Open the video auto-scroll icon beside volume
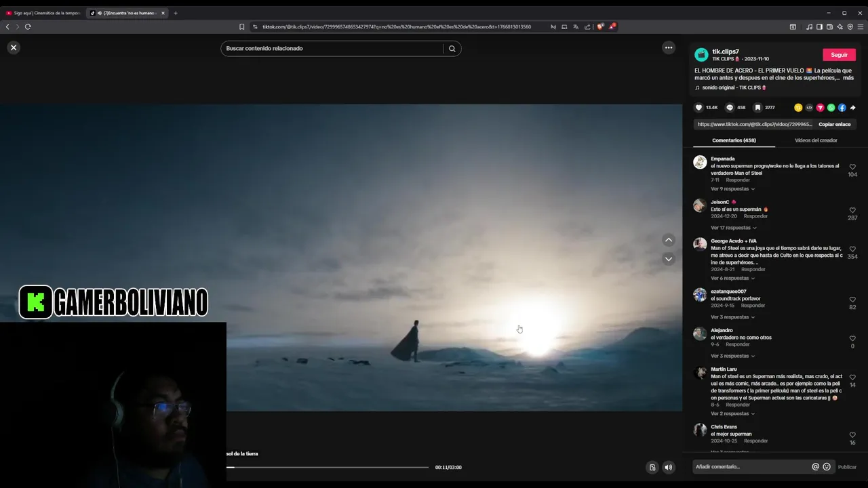 (652, 467)
